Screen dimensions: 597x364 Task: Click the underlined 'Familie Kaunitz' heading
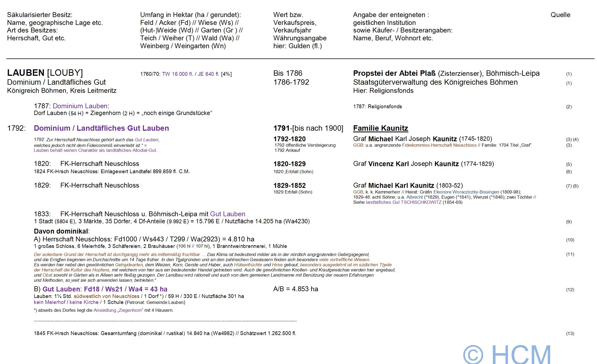380,128
